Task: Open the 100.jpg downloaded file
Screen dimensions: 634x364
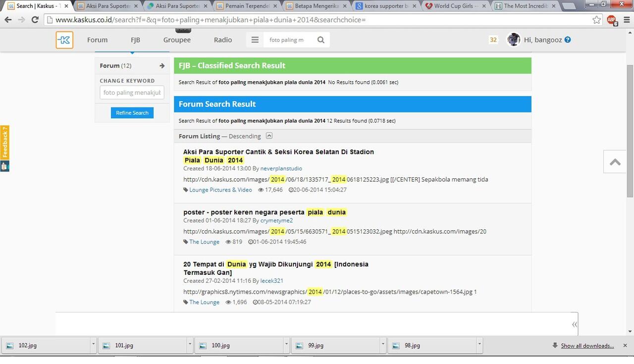Action: click(239, 346)
